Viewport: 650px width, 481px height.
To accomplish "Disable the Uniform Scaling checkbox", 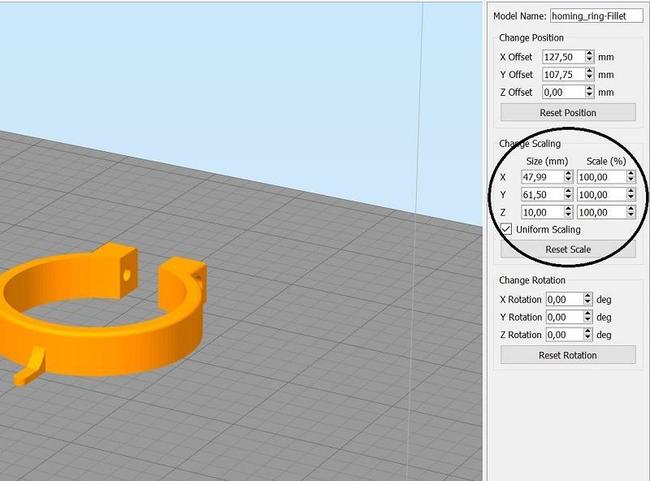I will [507, 229].
